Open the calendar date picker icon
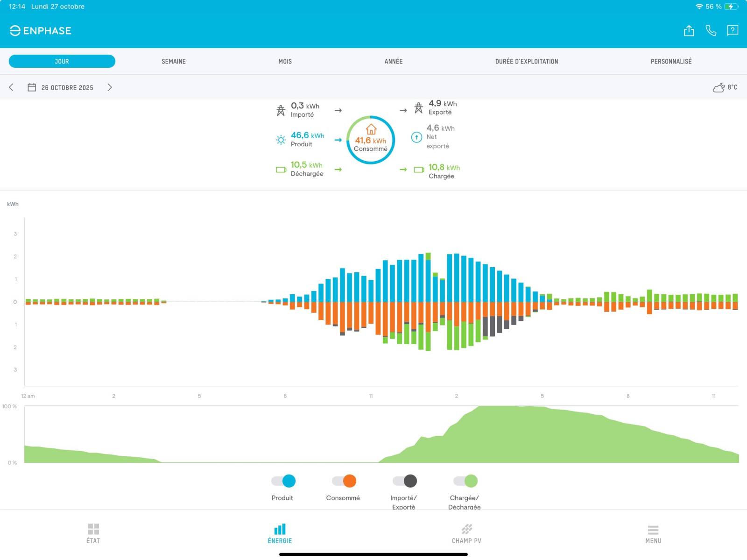 tap(32, 87)
